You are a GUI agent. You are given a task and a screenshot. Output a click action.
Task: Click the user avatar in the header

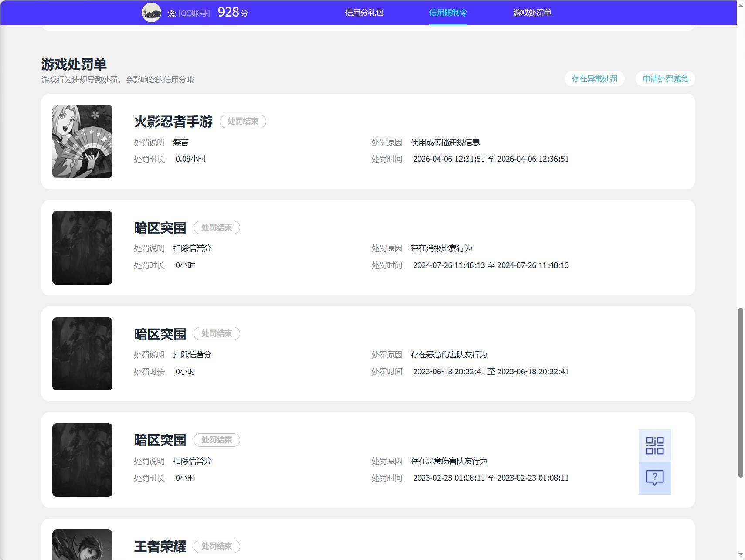pyautogui.click(x=152, y=13)
